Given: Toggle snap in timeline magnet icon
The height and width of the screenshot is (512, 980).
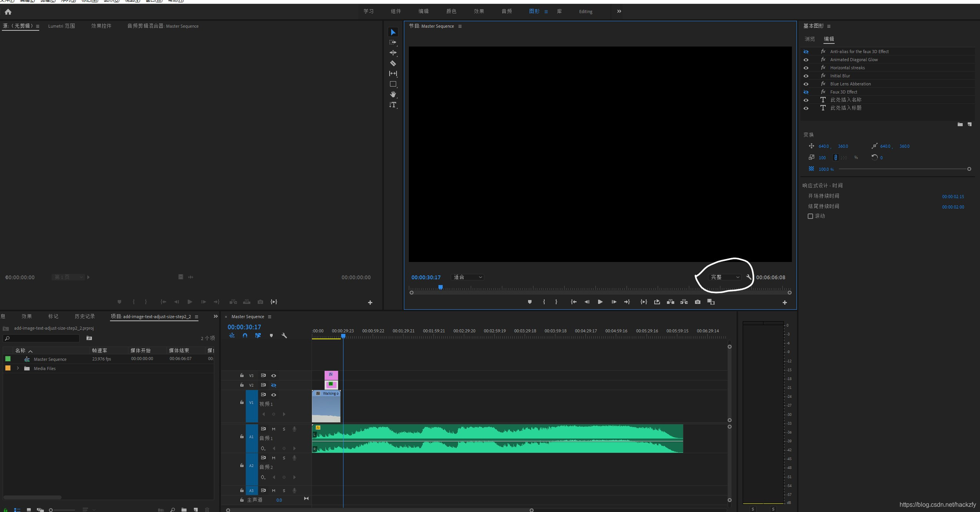Looking at the screenshot, I should (245, 335).
